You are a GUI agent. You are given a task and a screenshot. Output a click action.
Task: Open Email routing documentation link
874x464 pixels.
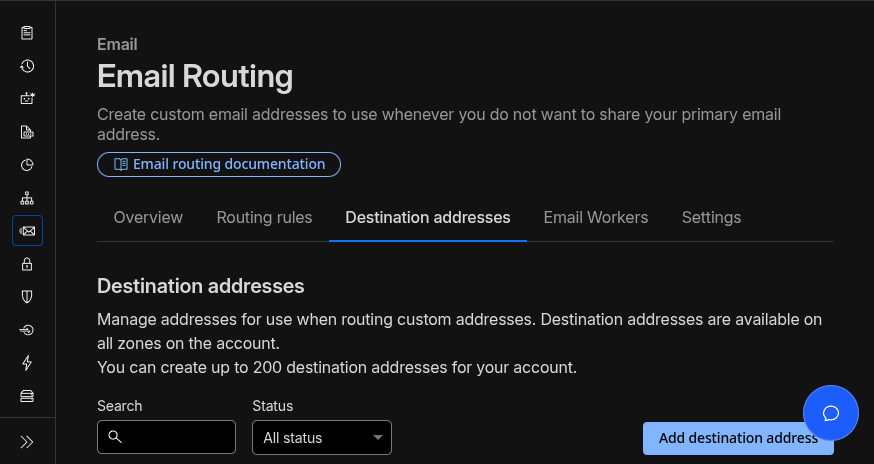pos(219,164)
